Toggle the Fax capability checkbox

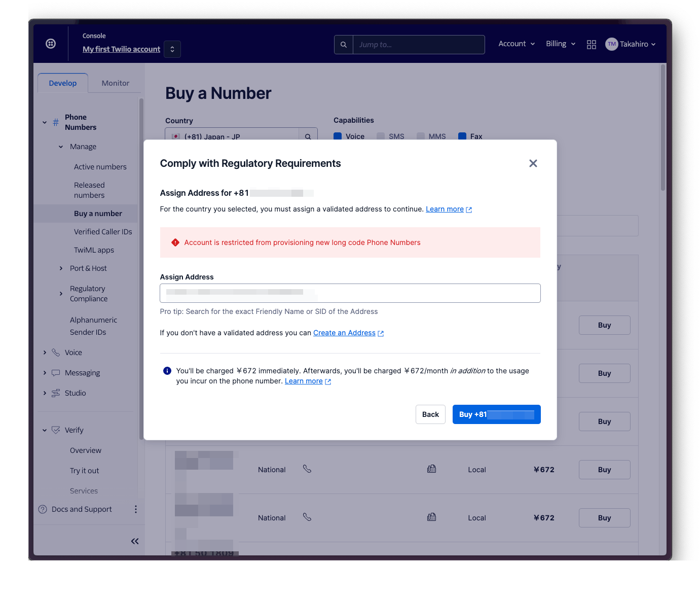[462, 136]
